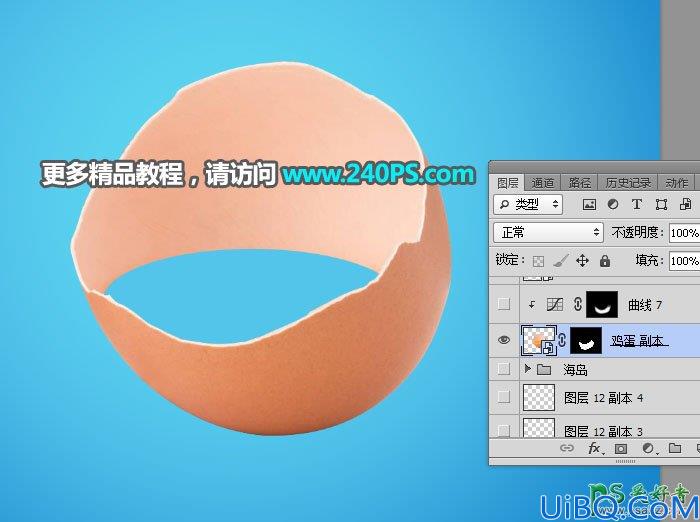700x522 pixels.
Task: Click the mask link icon on 鸡蛋 副本
Action: [562, 340]
